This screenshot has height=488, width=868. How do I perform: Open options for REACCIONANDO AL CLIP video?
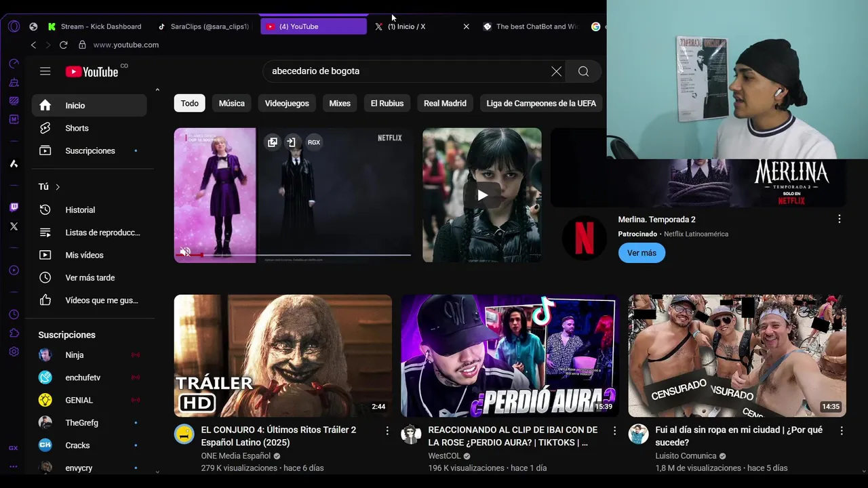(615, 430)
